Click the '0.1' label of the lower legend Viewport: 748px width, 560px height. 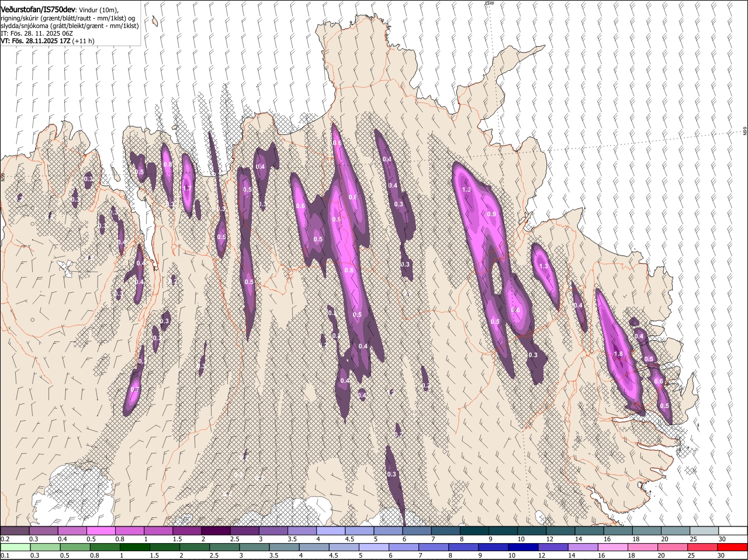coord(5,555)
